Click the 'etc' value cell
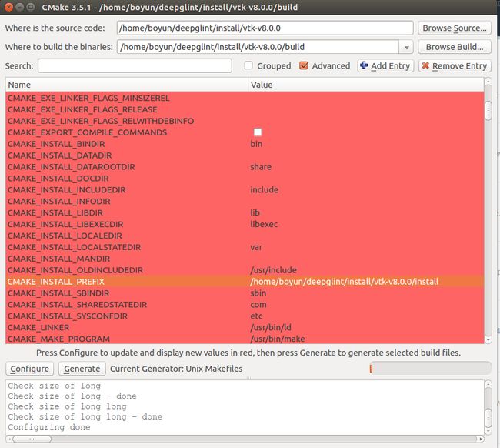 tap(256, 316)
